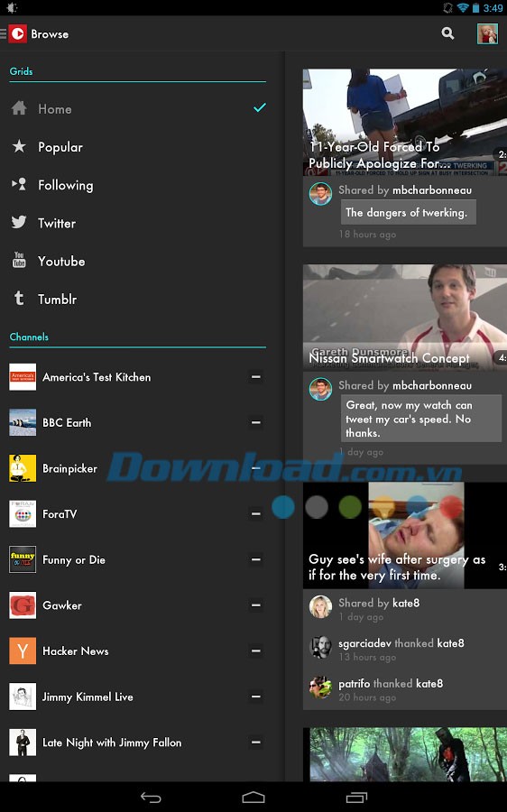Screen dimensions: 507x812
Task: Open Hacker News orange Y logo
Action: [23, 651]
